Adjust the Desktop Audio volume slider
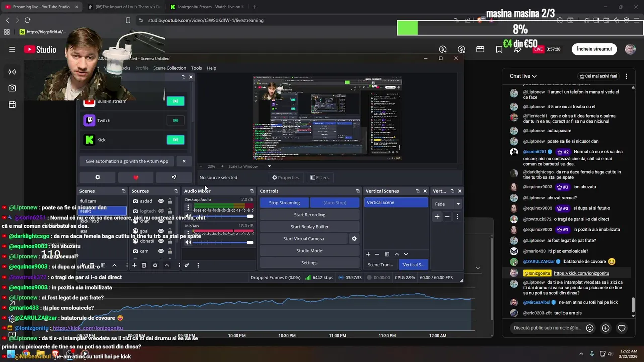The height and width of the screenshot is (362, 644). click(224, 216)
